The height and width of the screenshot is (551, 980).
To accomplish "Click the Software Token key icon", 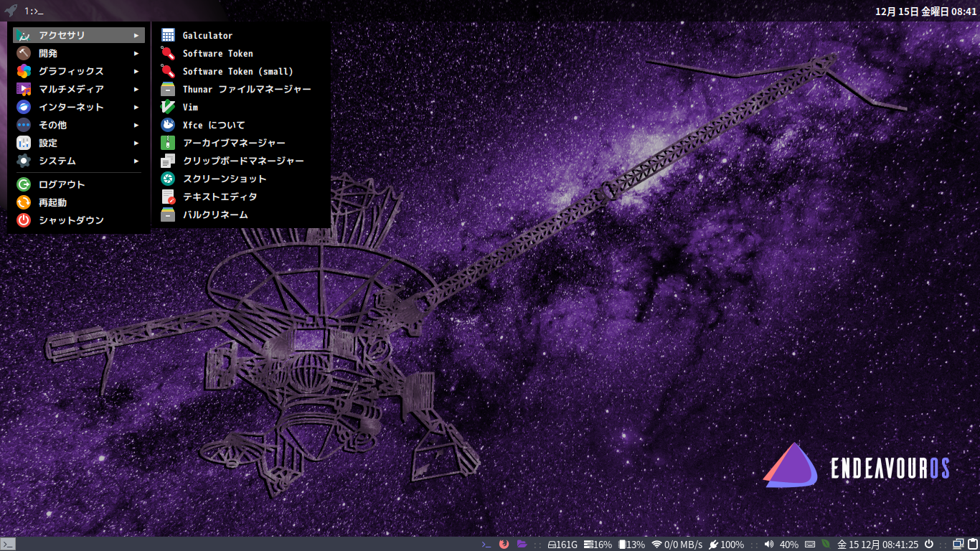I will click(x=168, y=53).
